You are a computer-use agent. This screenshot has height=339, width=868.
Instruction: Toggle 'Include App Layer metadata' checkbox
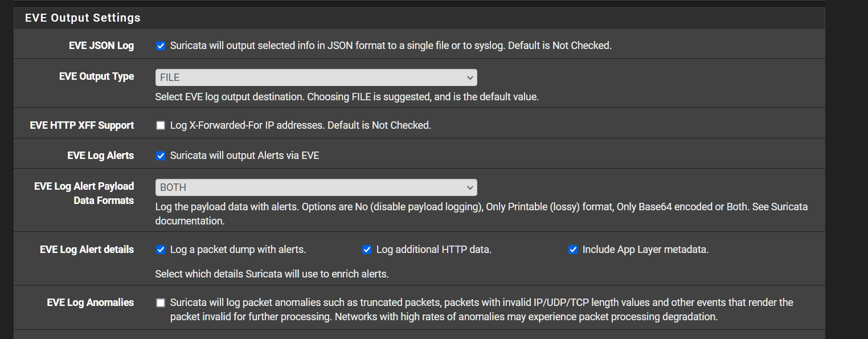pyautogui.click(x=573, y=250)
